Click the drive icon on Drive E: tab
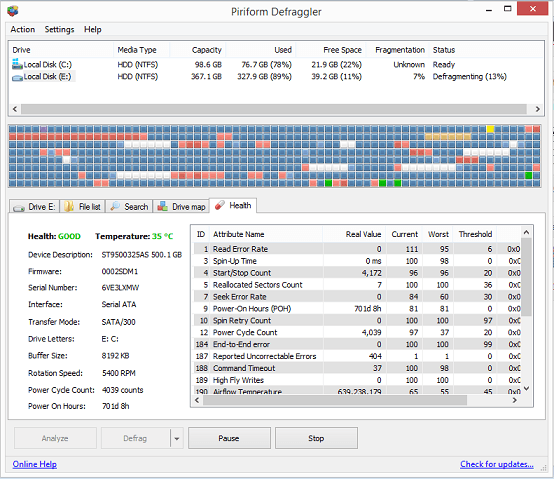The width and height of the screenshot is (554, 479). pyautogui.click(x=19, y=208)
